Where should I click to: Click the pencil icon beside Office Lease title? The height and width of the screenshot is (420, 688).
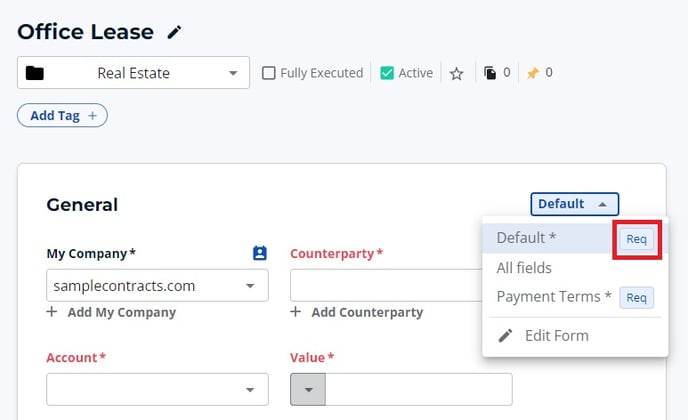click(x=175, y=32)
